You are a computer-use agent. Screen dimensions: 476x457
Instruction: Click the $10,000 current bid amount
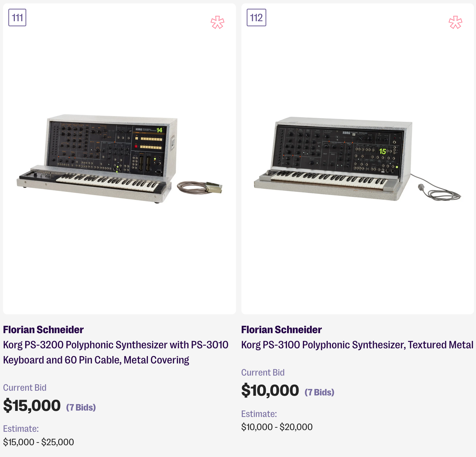270,390
